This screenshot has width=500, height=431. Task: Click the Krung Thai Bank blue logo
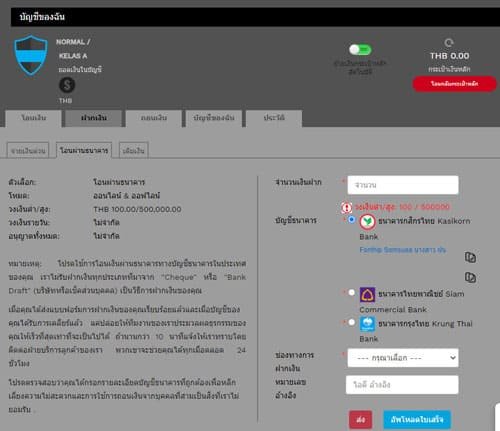pos(367,324)
